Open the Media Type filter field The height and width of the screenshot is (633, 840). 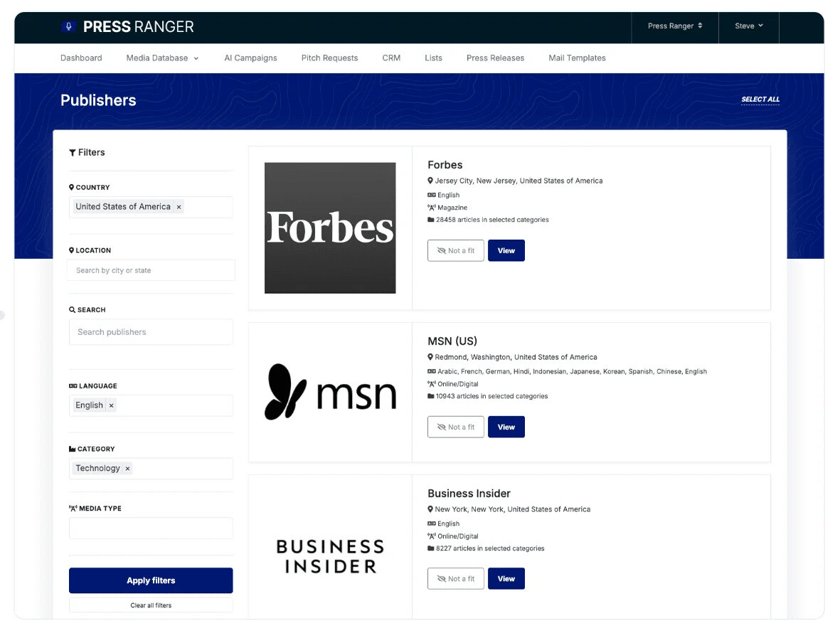coord(151,528)
